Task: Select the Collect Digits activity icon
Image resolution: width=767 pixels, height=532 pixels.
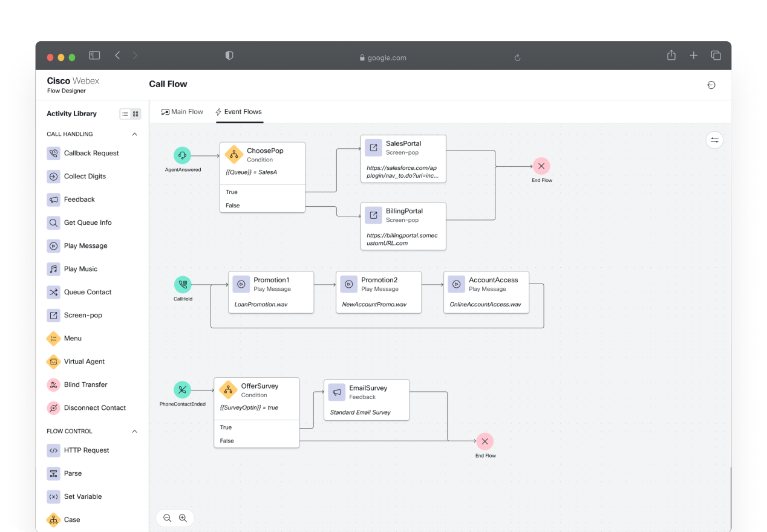Action: click(x=53, y=177)
